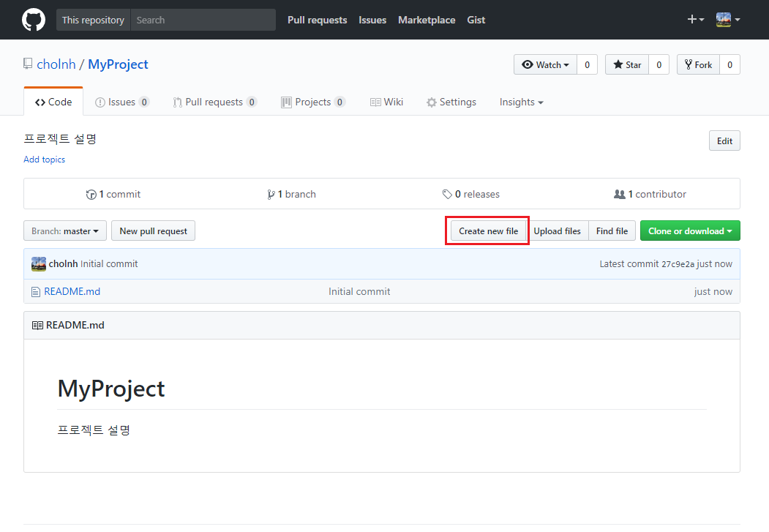The image size is (769, 532).
Task: Open the Settings tab
Action: (x=451, y=102)
